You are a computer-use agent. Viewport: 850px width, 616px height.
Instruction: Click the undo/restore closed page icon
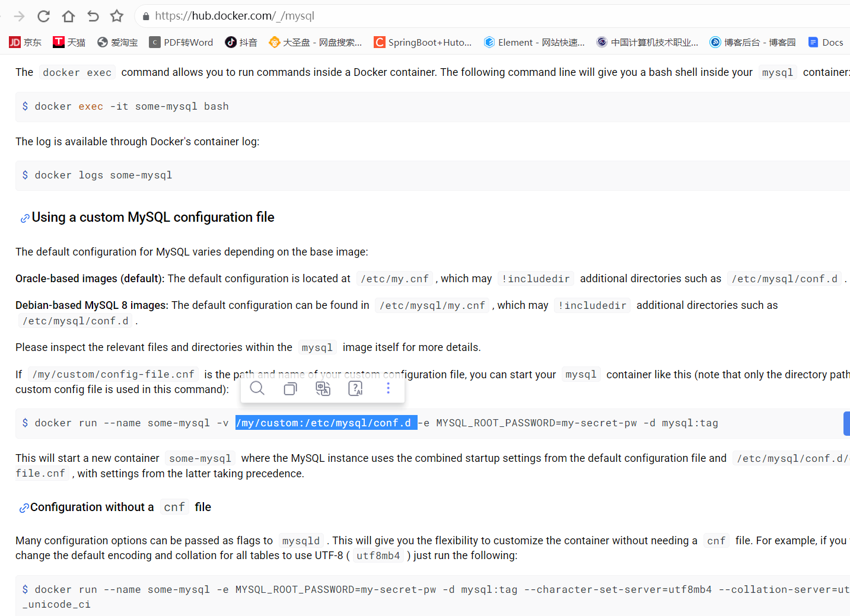(x=93, y=16)
